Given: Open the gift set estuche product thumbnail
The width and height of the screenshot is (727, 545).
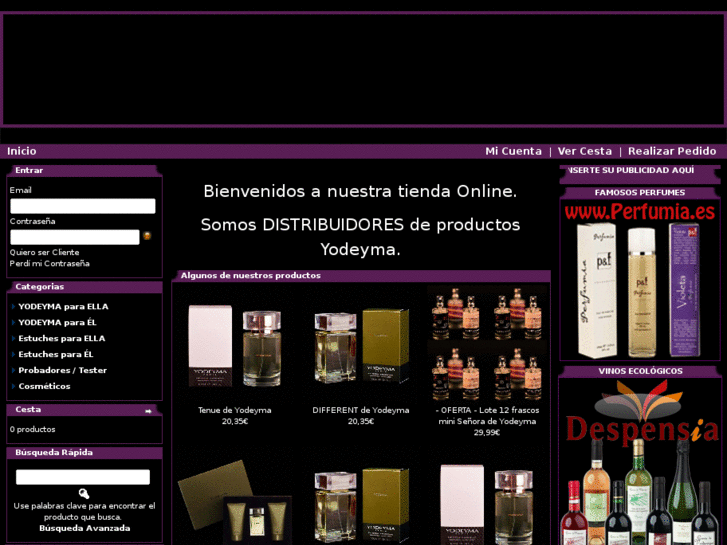Looking at the screenshot, I should [x=235, y=502].
